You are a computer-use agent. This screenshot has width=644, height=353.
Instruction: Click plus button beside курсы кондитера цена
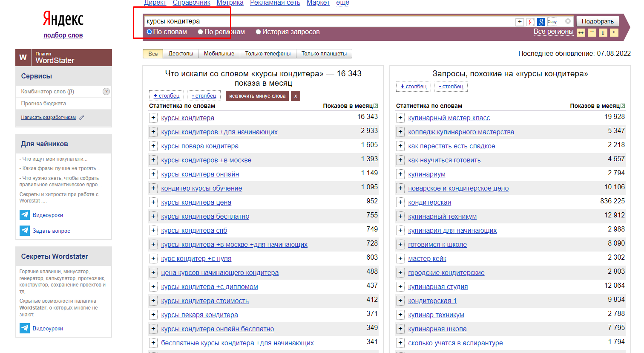point(153,202)
